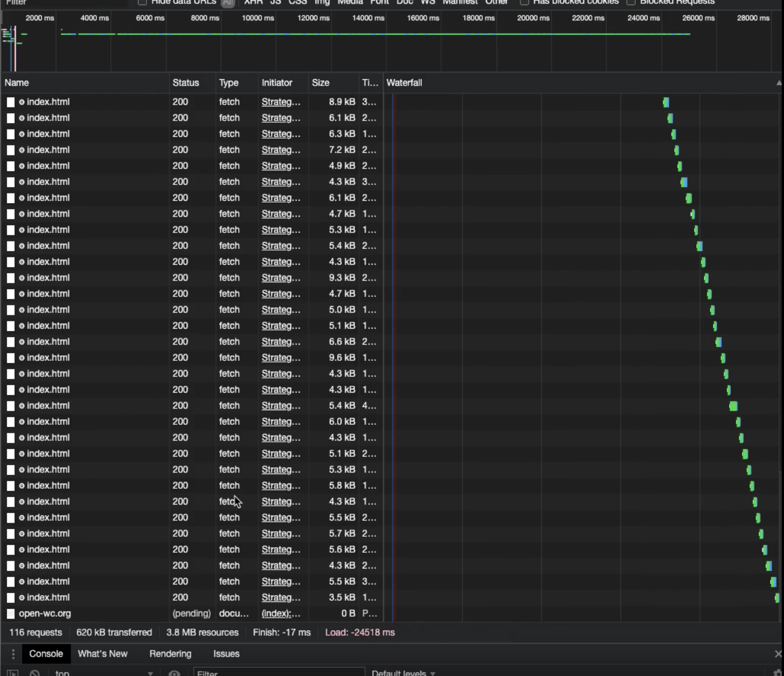Click the file icon of the 6.0 kB index.html row
The image size is (784, 676).
[11, 421]
